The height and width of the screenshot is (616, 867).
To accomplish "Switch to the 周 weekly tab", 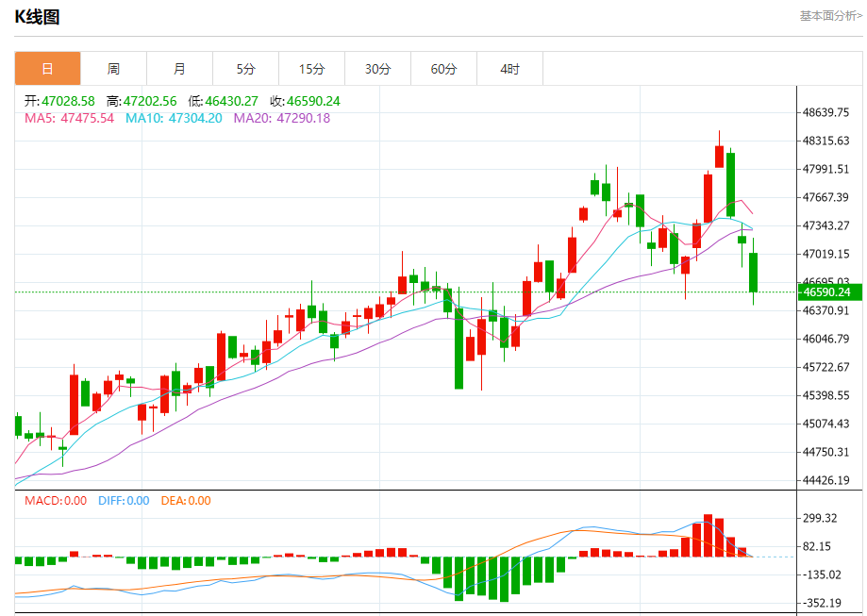I will point(113,69).
